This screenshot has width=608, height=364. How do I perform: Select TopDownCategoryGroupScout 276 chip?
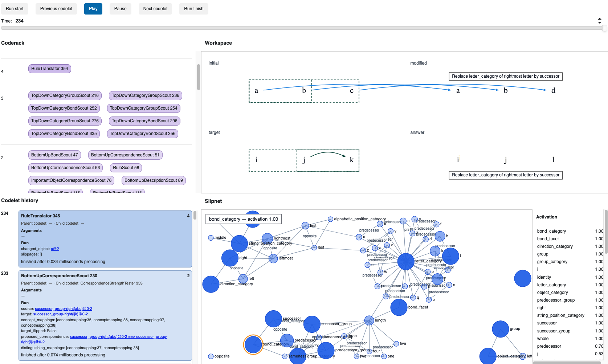click(x=65, y=121)
